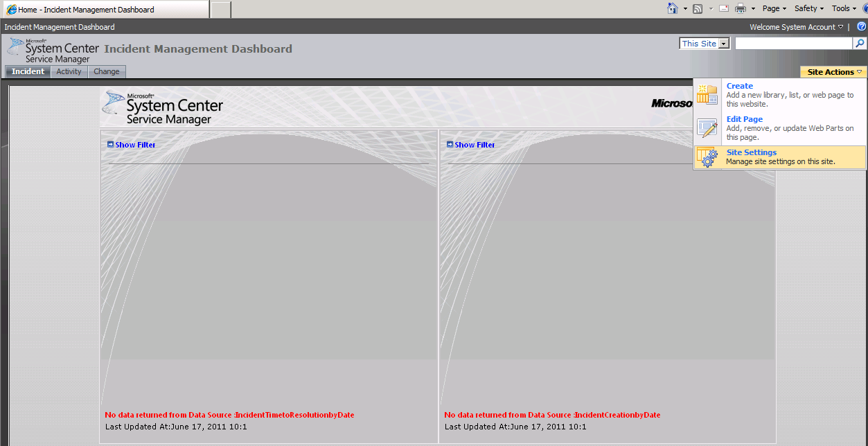Click the RSS feeds icon
The width and height of the screenshot is (868, 446).
696,8
